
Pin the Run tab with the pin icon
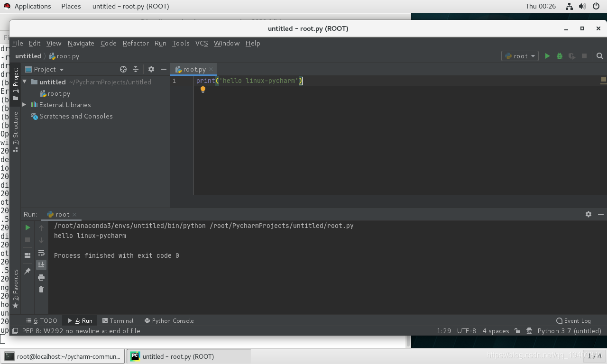27,271
